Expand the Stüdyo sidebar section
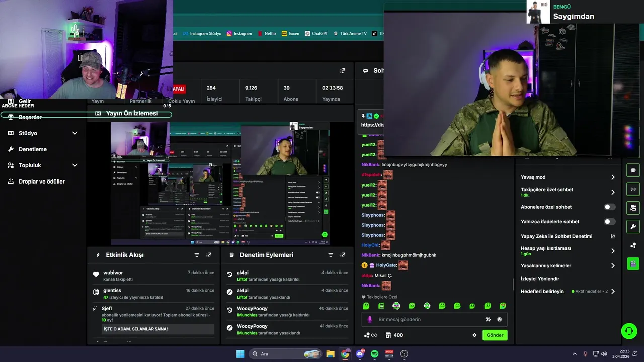The width and height of the screenshot is (644, 362). click(x=75, y=133)
